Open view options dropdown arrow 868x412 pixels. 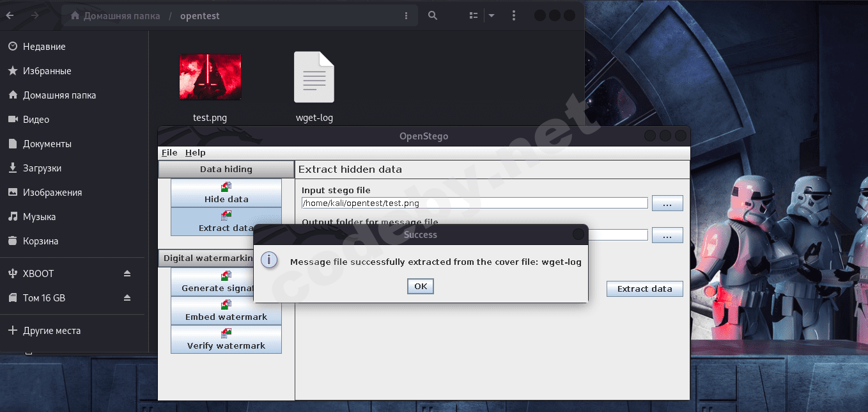491,15
